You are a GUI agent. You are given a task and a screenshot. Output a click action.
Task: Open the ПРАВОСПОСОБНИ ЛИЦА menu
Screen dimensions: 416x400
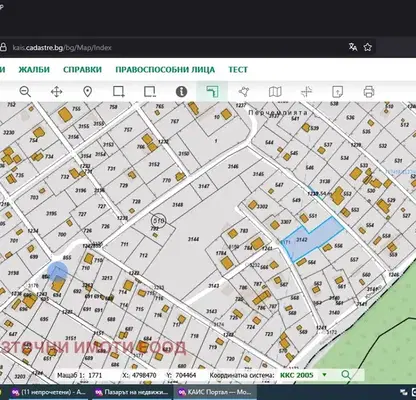165,70
